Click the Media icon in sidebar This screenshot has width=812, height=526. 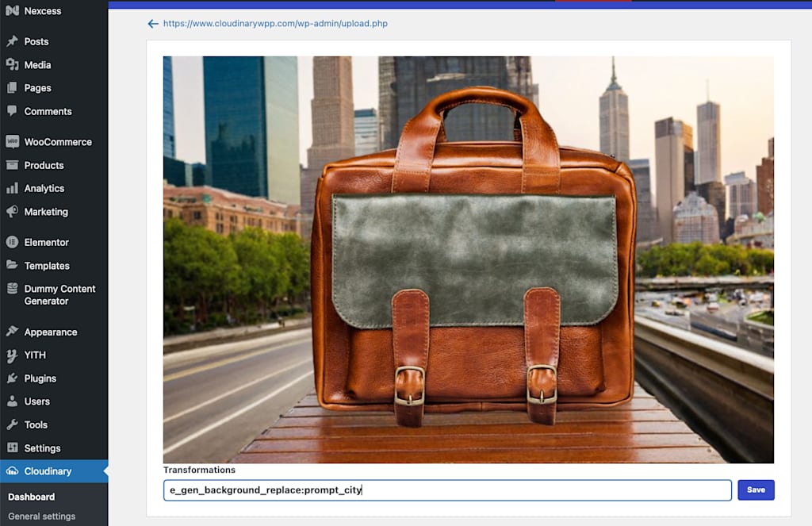(12, 64)
